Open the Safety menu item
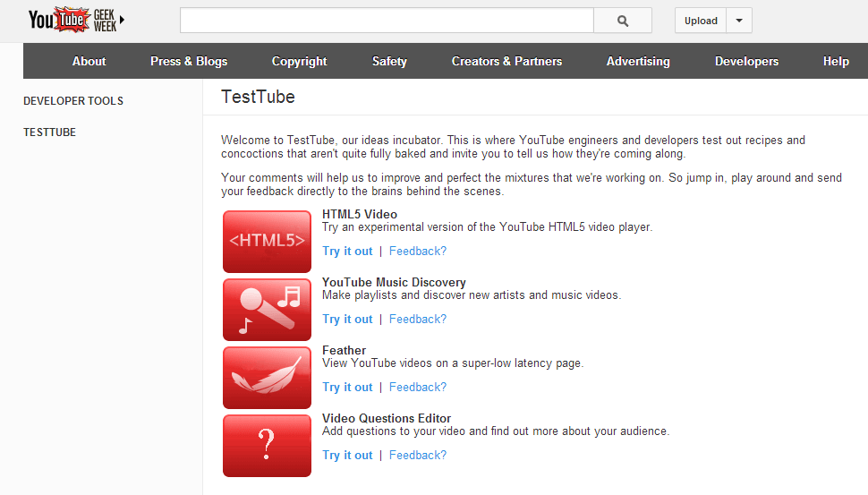The height and width of the screenshot is (495, 868). pos(389,62)
